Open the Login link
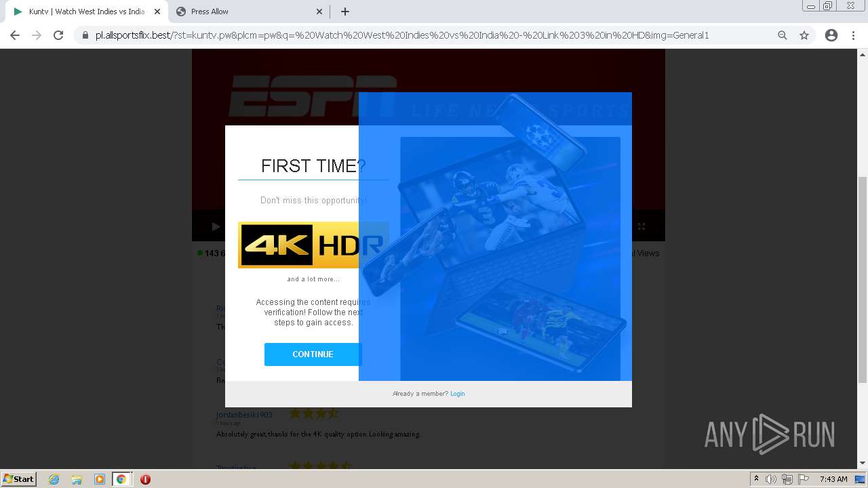The image size is (868, 488). (458, 394)
